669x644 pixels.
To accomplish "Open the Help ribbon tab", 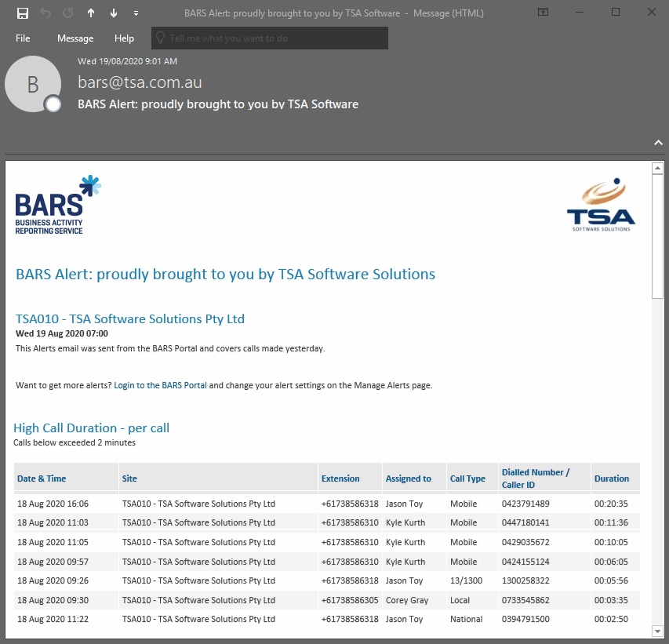I will click(x=124, y=38).
